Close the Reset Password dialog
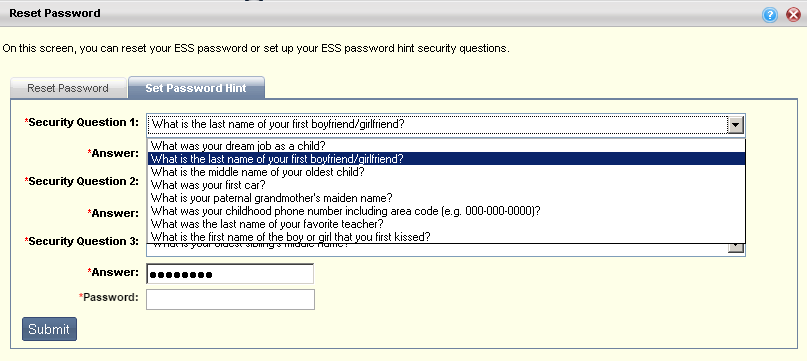The width and height of the screenshot is (807, 361). 793,15
